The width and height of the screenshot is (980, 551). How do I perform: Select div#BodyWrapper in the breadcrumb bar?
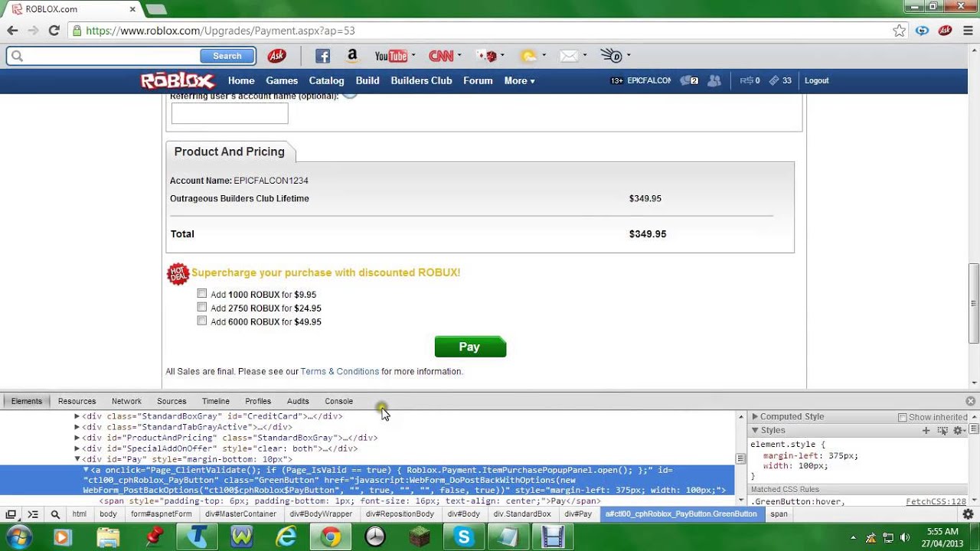[321, 514]
